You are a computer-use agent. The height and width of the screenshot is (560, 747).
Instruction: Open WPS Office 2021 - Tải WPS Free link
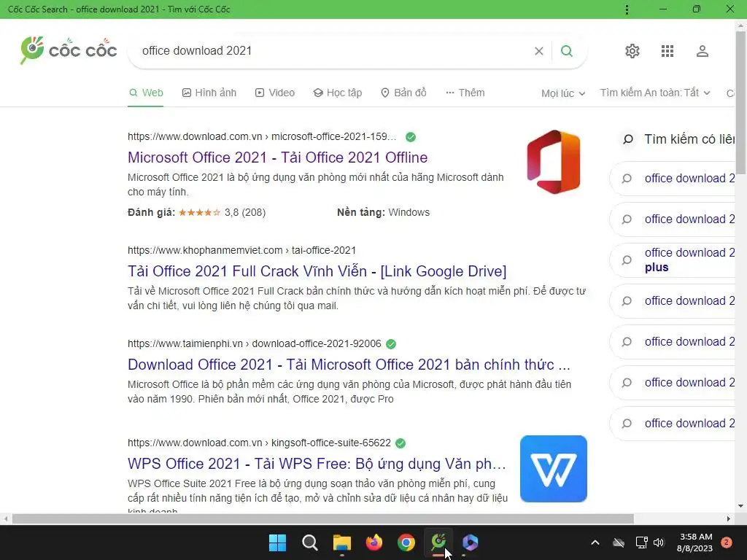317,464
